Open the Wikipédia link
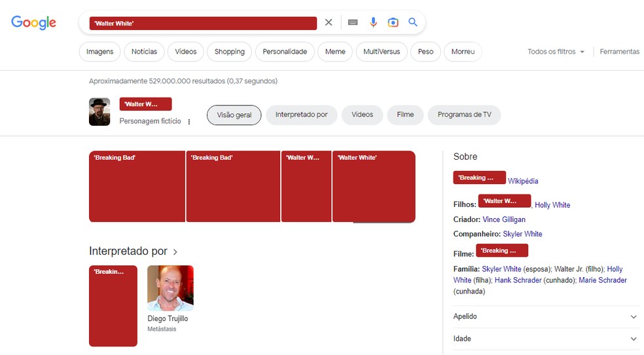Image resolution: width=644 pixels, height=355 pixels. point(523,181)
